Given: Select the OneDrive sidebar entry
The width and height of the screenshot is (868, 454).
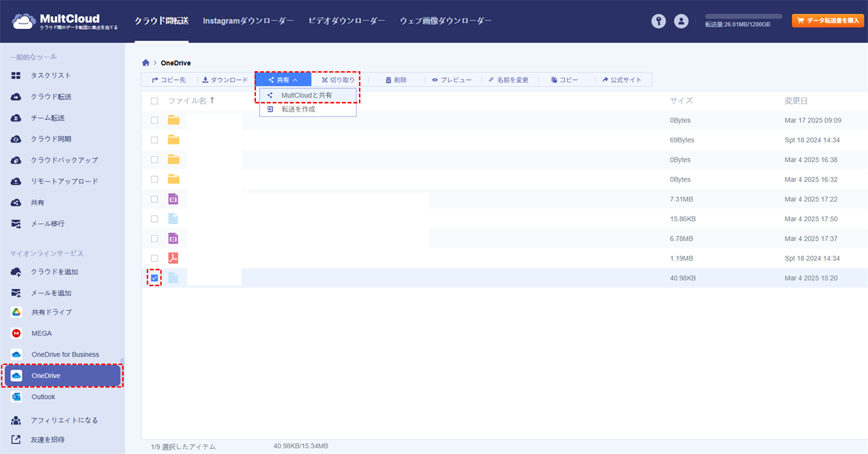Looking at the screenshot, I should (x=62, y=376).
